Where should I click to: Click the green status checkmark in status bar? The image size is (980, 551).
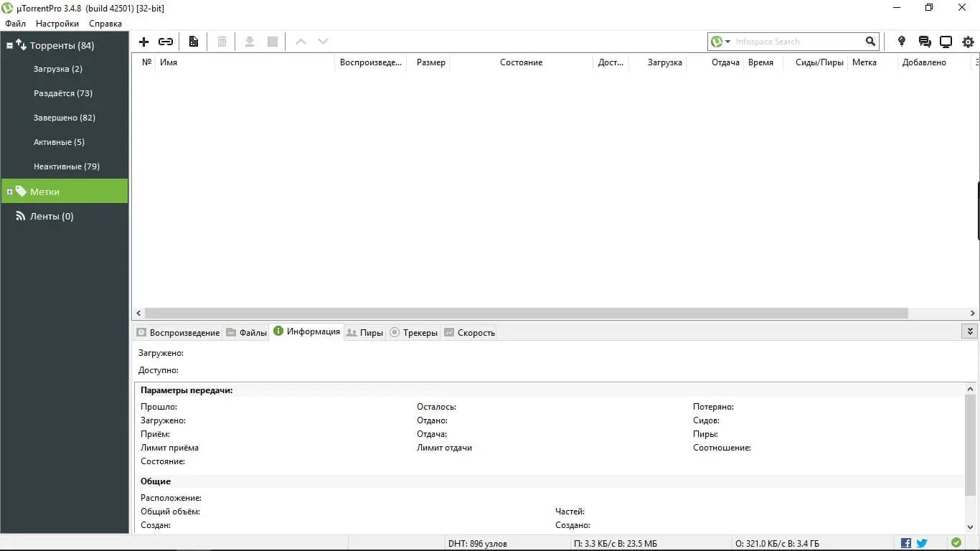click(x=956, y=543)
